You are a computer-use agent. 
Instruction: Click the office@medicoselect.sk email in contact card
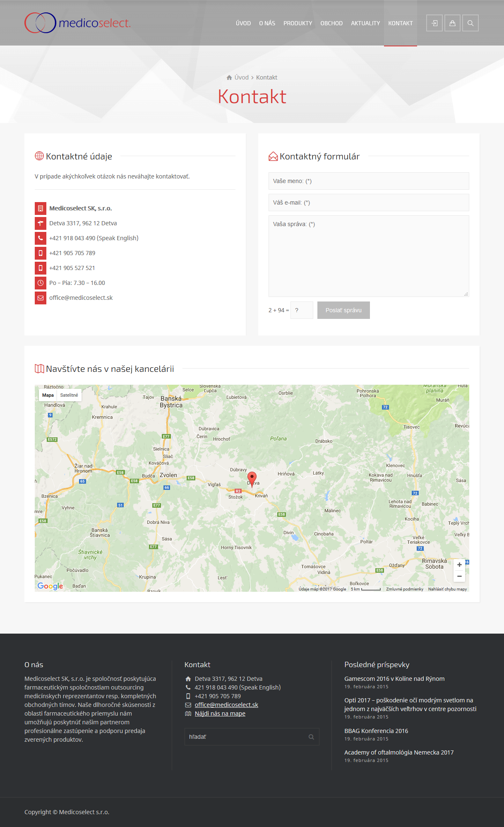[81, 298]
